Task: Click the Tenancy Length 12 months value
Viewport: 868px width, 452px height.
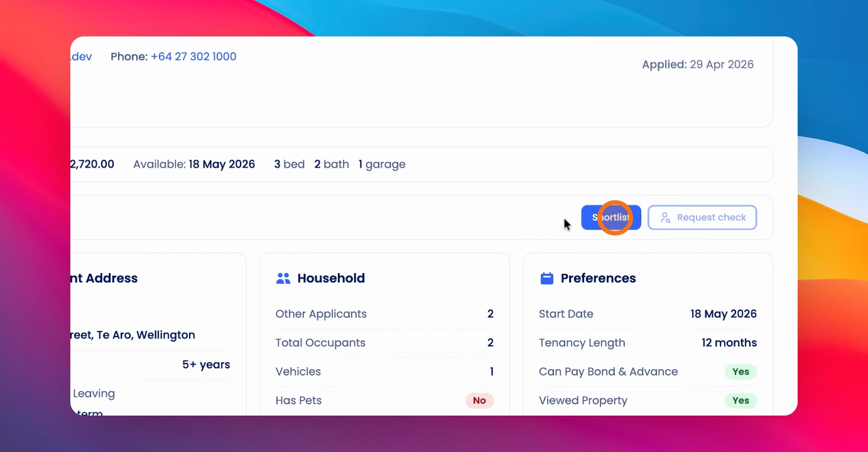Action: pos(729,343)
